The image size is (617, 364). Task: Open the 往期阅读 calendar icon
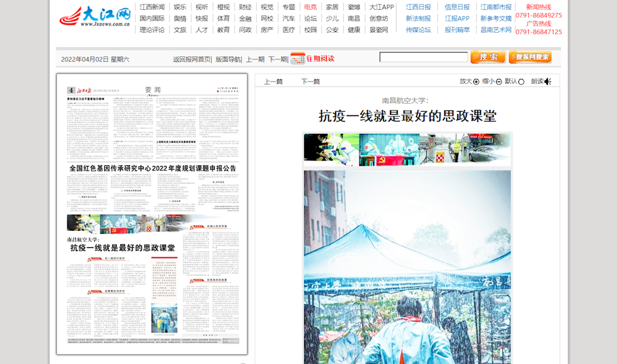(297, 59)
